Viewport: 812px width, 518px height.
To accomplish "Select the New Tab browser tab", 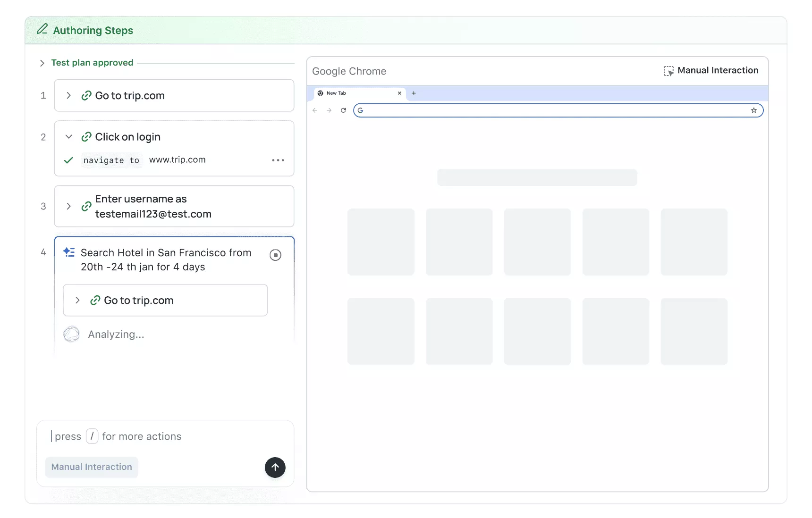I will tap(359, 93).
